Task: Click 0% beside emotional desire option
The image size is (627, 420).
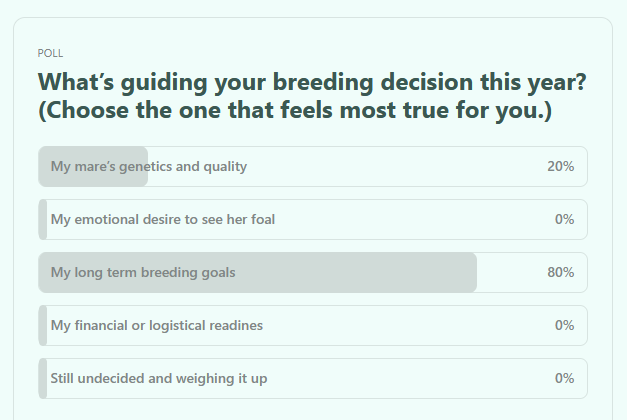Action: click(564, 219)
